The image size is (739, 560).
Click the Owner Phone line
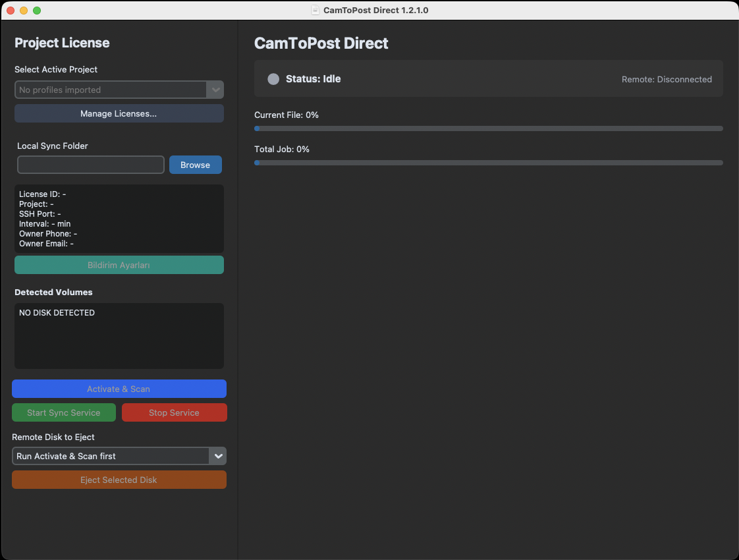click(48, 234)
